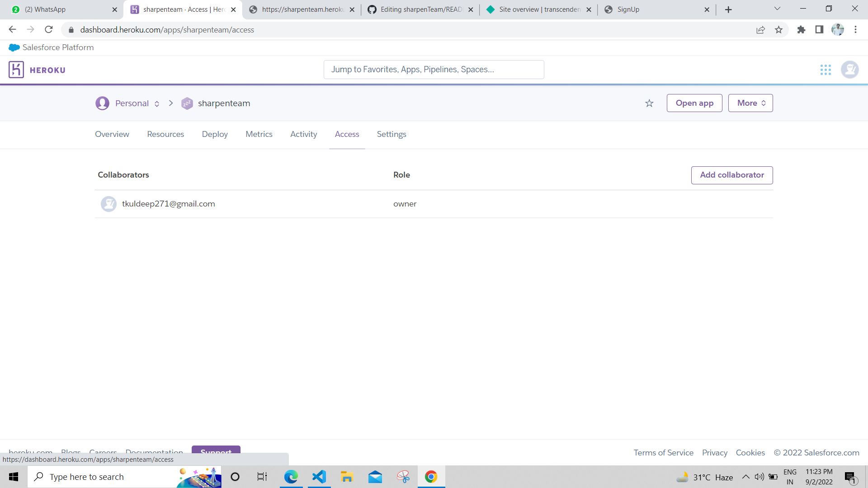Image resolution: width=868 pixels, height=488 pixels.
Task: Open the More actions dropdown
Action: [750, 103]
